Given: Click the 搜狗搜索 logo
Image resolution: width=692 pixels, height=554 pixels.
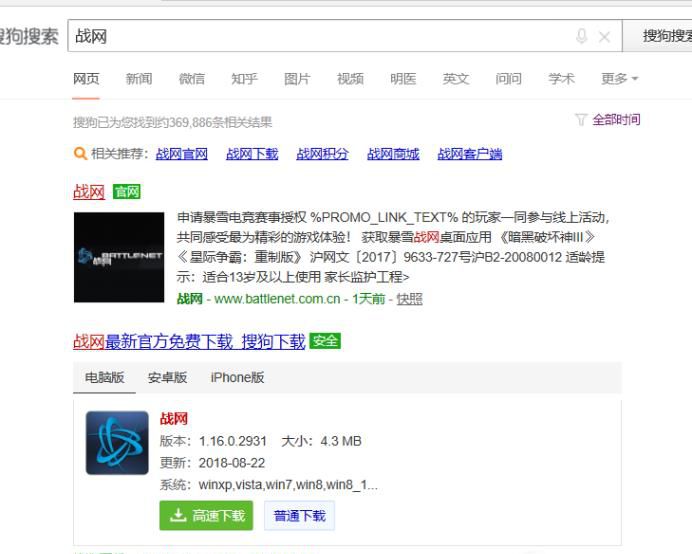Looking at the screenshot, I should (x=29, y=36).
